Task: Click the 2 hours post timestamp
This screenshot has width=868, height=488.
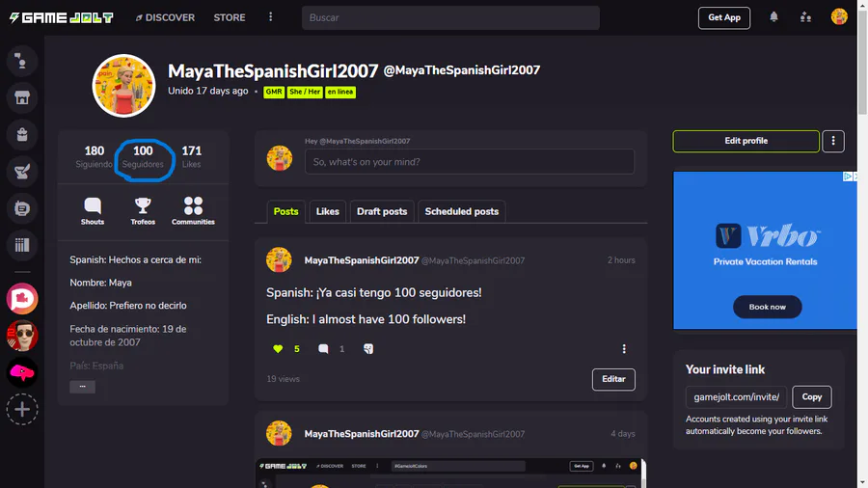Action: pos(621,260)
